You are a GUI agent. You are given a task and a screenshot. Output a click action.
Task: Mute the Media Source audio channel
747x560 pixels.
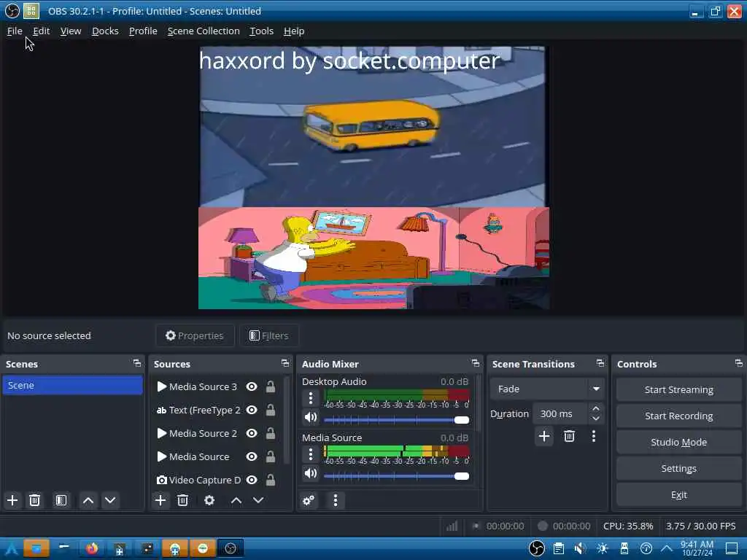point(311,473)
